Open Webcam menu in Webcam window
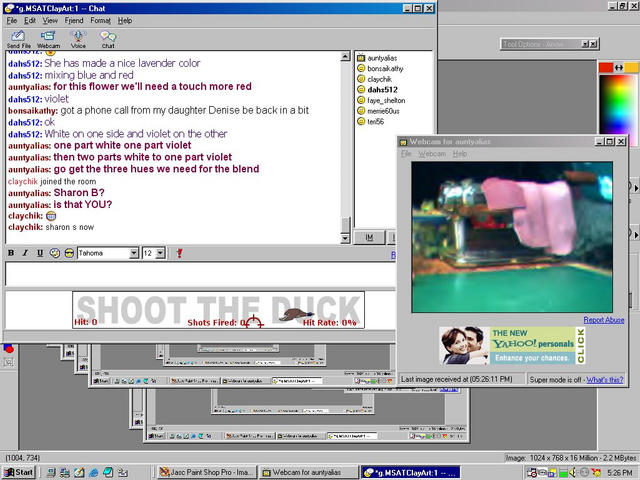Image resolution: width=640 pixels, height=480 pixels. [432, 154]
